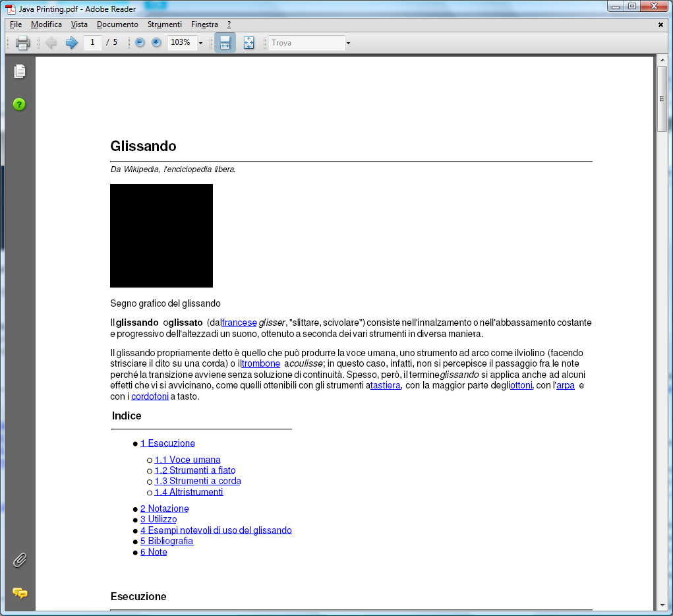Click the vertical scrollbar down arrow

(662, 605)
